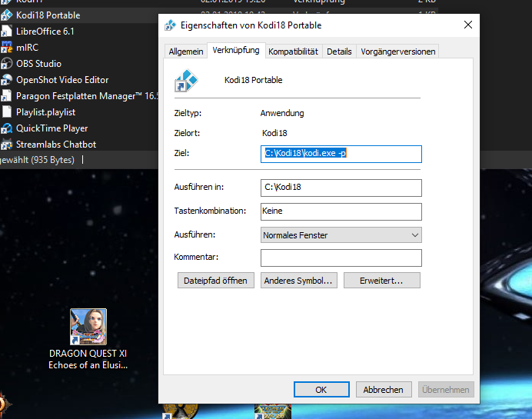The width and height of the screenshot is (532, 419).
Task: Close the Eigenschaften dialog with X
Action: coord(468,25)
